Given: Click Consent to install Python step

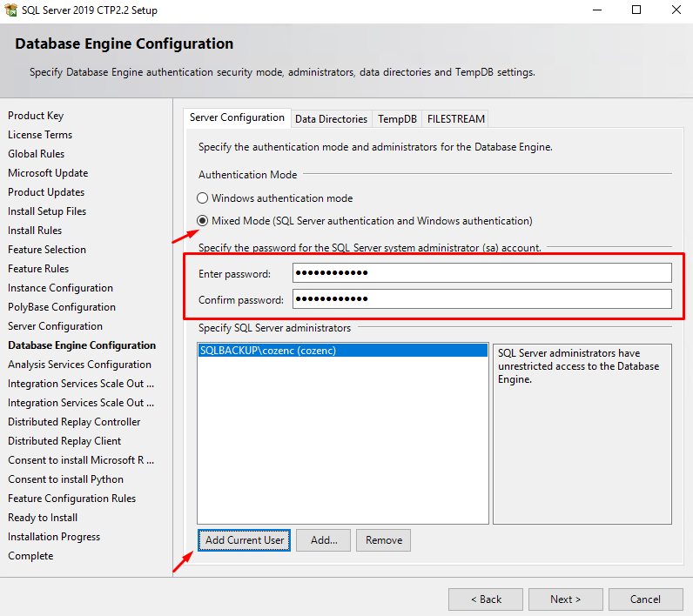Looking at the screenshot, I should pyautogui.click(x=66, y=479).
